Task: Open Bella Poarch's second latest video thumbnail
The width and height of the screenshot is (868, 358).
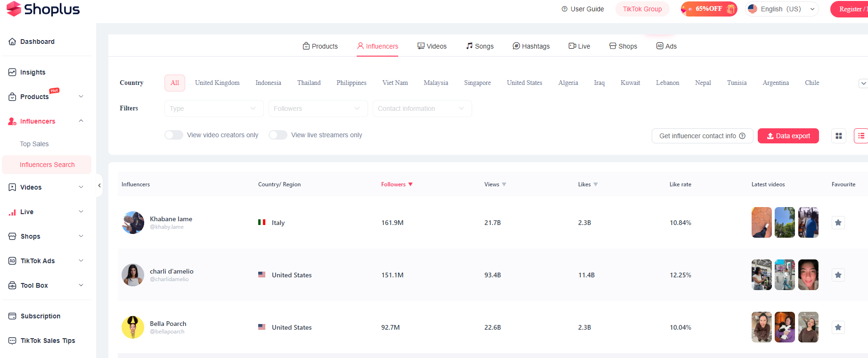Action: (785, 327)
